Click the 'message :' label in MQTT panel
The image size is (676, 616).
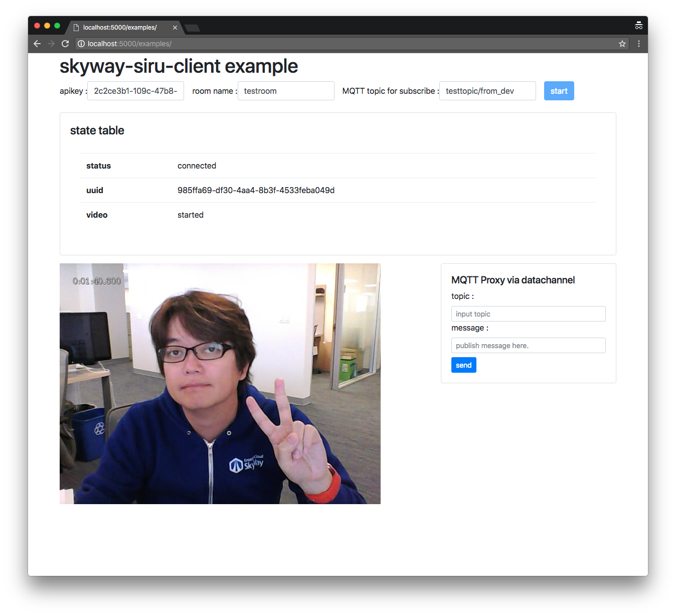[470, 328]
